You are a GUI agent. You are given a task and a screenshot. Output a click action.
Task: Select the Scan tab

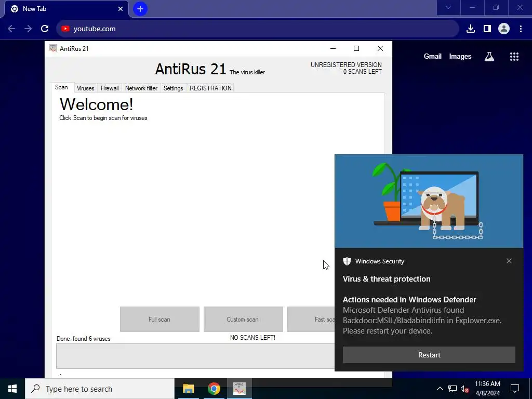pos(62,87)
